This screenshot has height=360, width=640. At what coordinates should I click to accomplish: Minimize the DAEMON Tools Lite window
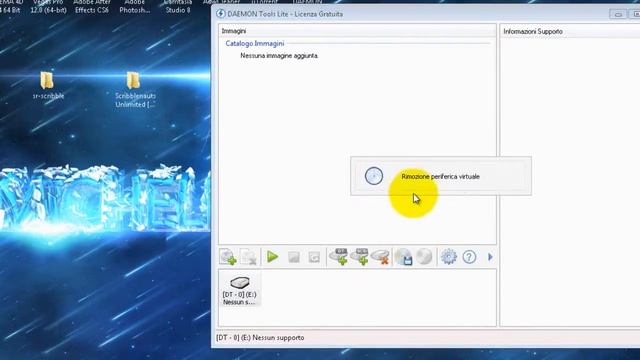pyautogui.click(x=618, y=14)
